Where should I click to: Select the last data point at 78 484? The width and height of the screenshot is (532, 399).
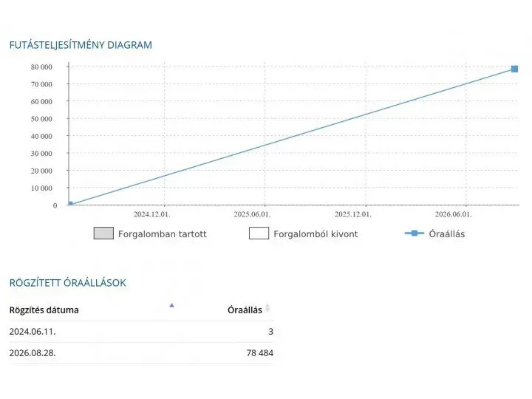pos(514,69)
